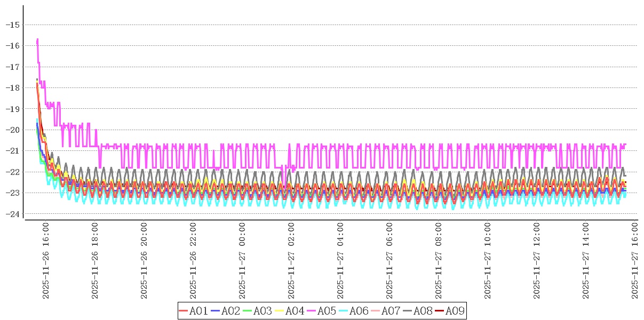Image resolution: width=644 pixels, height=320 pixels.
Task: Select the 2025-11-26 22:00 axis tick label
Action: (x=193, y=261)
